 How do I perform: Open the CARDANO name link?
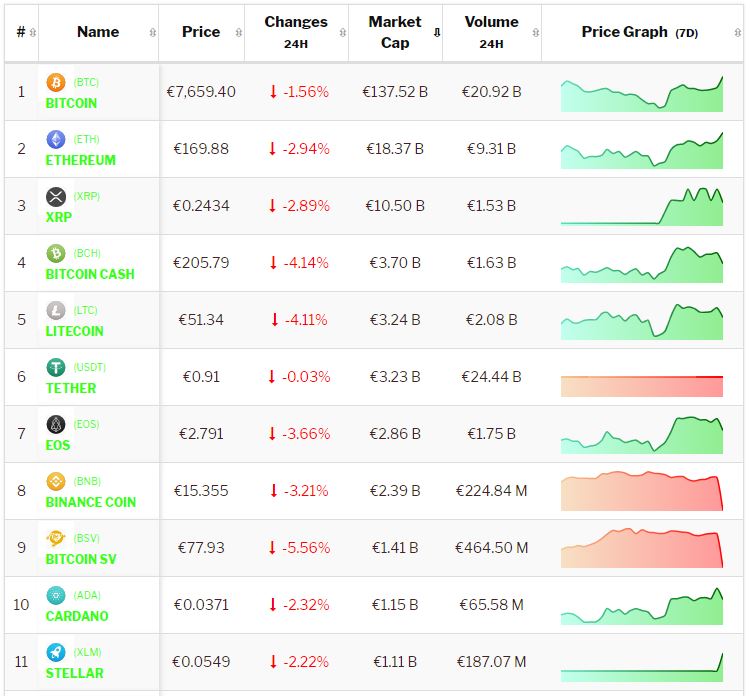click(77, 616)
